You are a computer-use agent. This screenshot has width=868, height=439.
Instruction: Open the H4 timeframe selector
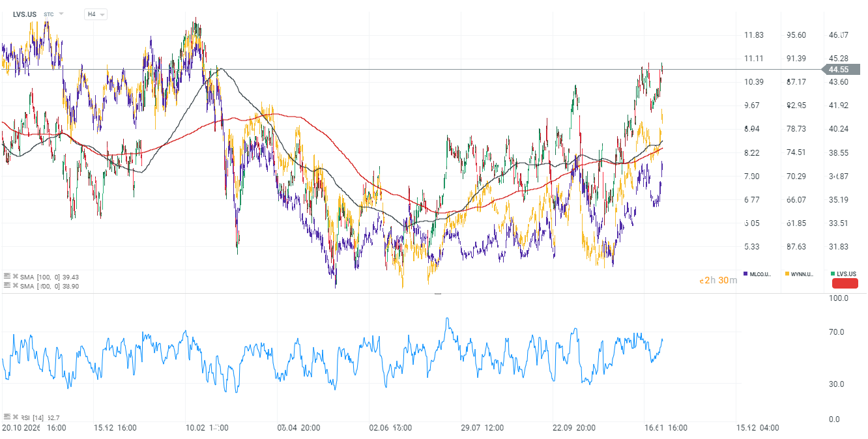[x=96, y=14]
